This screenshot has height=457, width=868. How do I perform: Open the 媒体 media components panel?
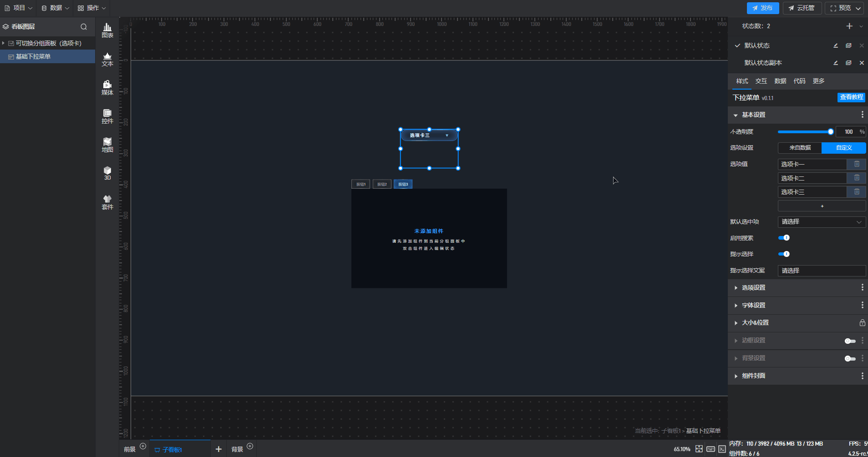107,88
